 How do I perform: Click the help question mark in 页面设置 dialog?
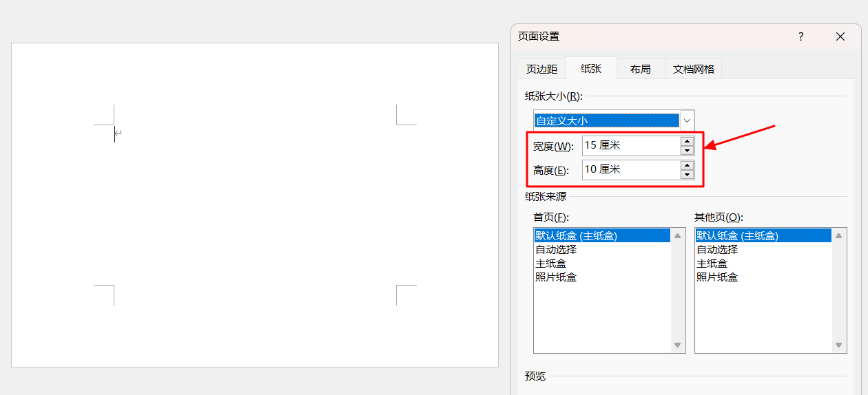pyautogui.click(x=800, y=36)
